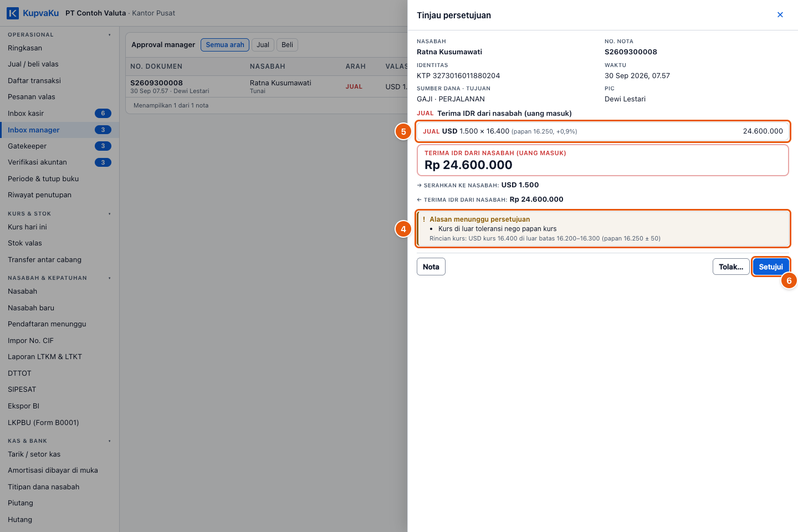The height and width of the screenshot is (532, 798).
Task: Open the Nota button
Action: (431, 267)
